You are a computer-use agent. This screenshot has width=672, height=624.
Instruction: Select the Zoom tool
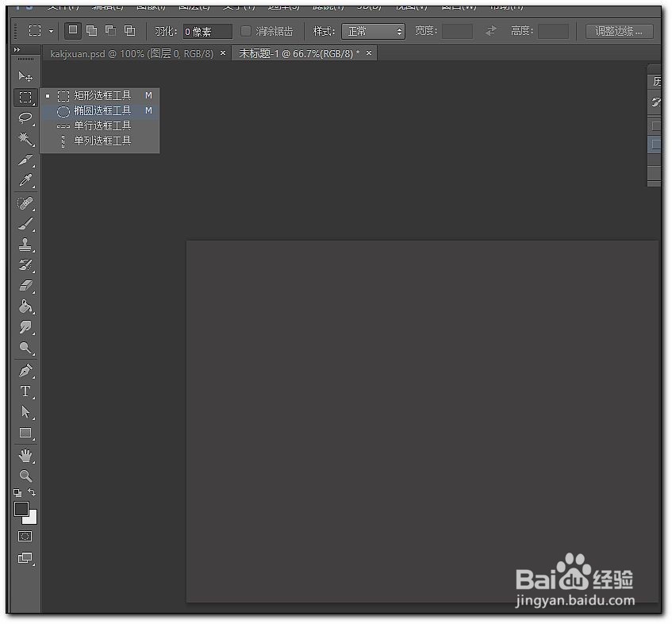click(x=25, y=476)
